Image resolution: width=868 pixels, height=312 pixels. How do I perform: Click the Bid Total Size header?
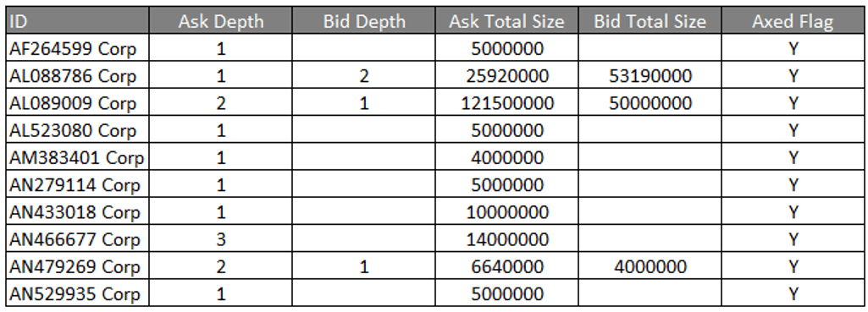(650, 21)
